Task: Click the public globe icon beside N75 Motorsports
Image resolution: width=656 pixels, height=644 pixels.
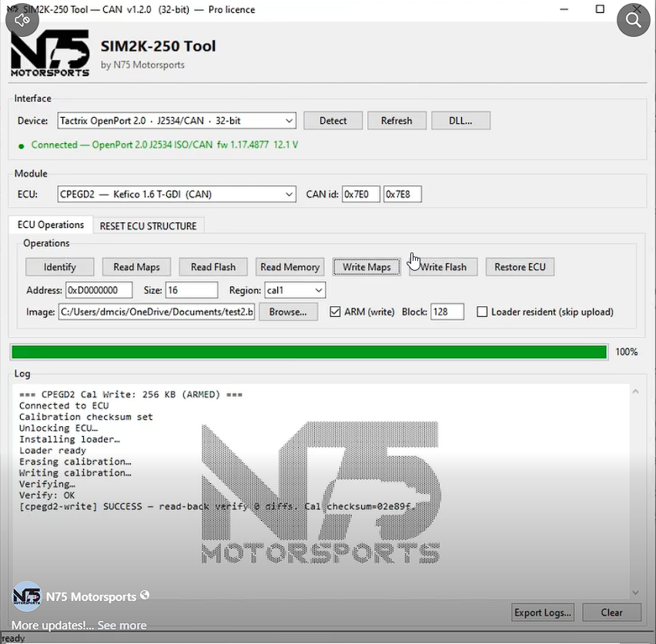Action: [x=145, y=595]
